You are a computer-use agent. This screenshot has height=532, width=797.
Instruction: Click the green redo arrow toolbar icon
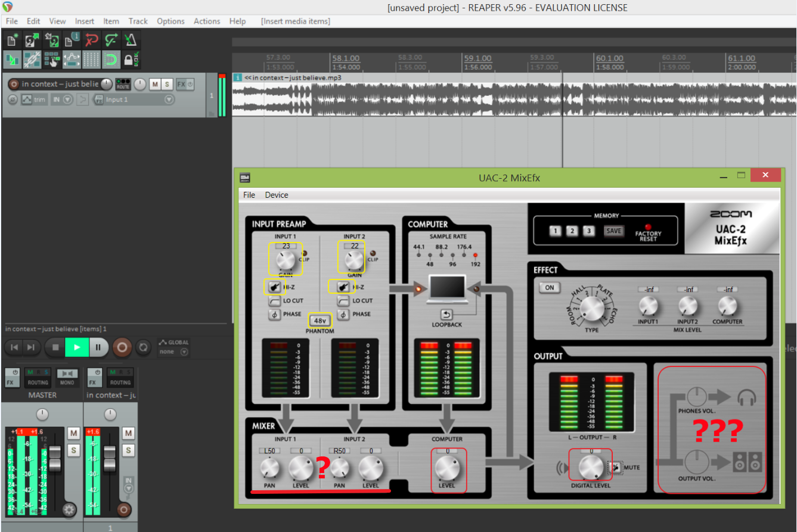(111, 41)
